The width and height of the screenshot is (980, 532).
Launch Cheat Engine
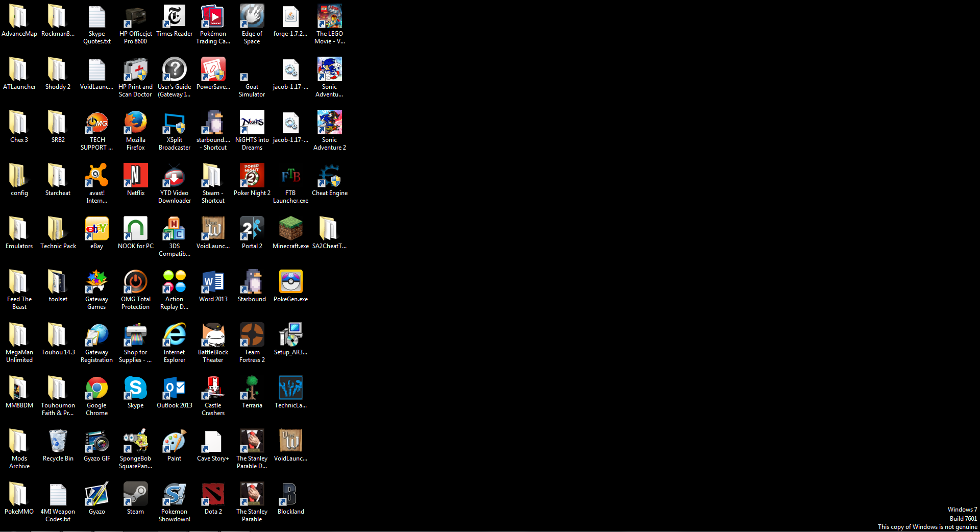click(x=330, y=176)
